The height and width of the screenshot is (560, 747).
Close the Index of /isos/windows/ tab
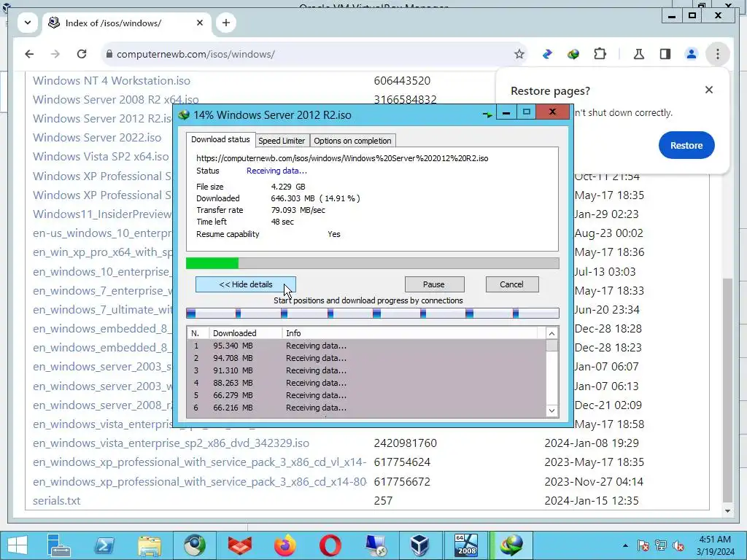(x=200, y=23)
